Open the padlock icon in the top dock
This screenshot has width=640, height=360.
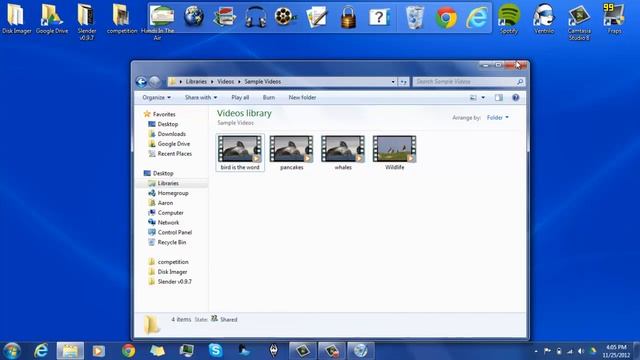348,17
